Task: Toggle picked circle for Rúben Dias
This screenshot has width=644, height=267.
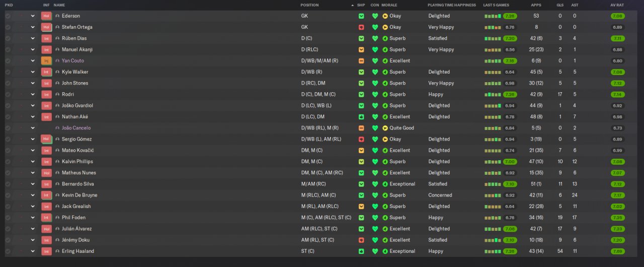Action: pyautogui.click(x=8, y=38)
